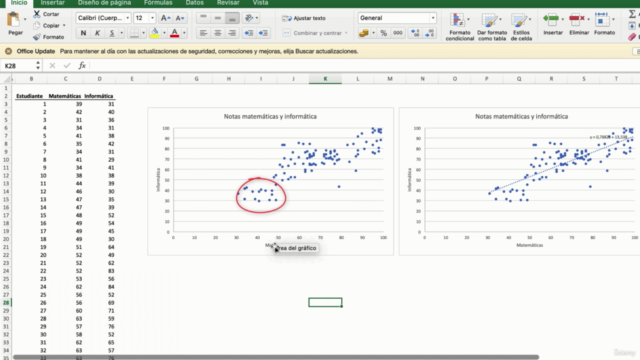Align cell content to the vertical middle

point(218,18)
